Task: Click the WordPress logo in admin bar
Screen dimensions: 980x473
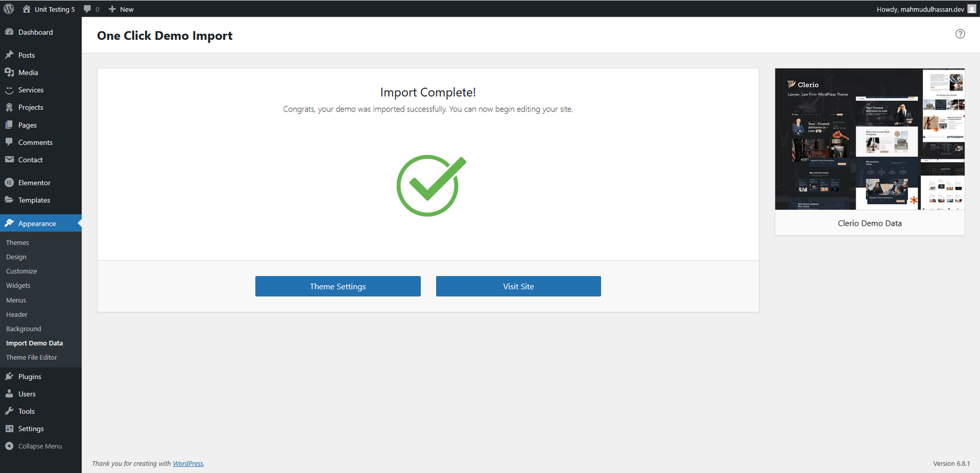Action: pyautogui.click(x=9, y=9)
